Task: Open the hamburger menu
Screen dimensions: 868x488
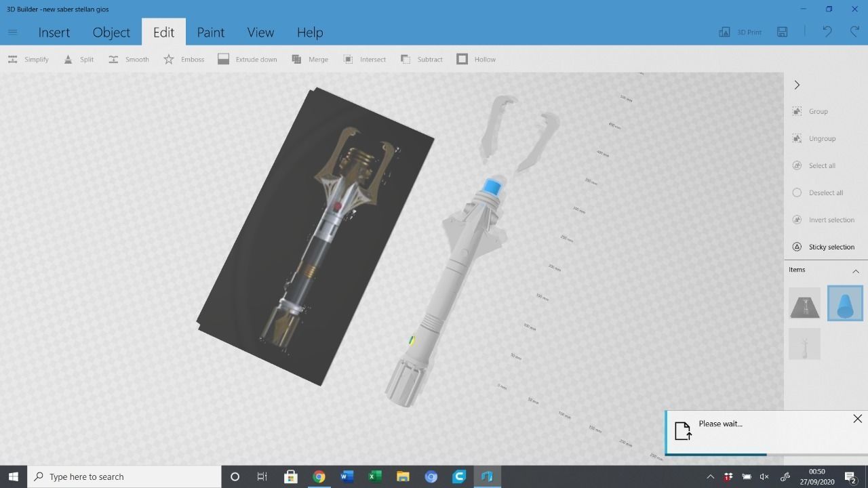Action: [x=12, y=32]
